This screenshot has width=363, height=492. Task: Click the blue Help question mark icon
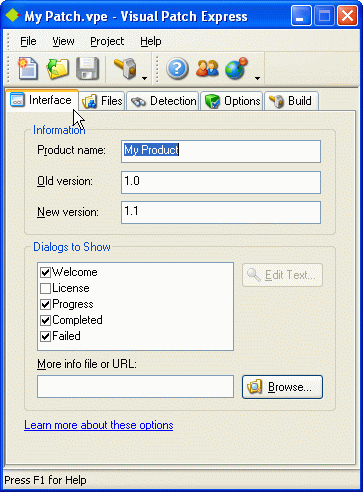(x=177, y=69)
